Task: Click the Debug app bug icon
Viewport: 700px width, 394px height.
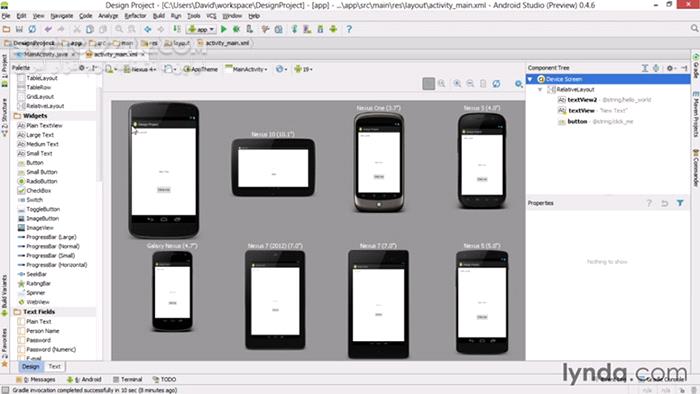Action: (236, 29)
